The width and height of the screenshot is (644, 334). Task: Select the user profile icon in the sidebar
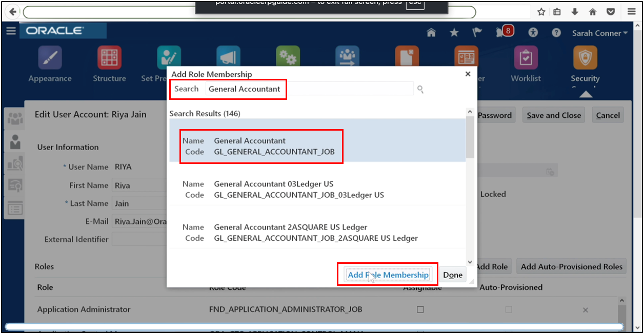click(14, 142)
